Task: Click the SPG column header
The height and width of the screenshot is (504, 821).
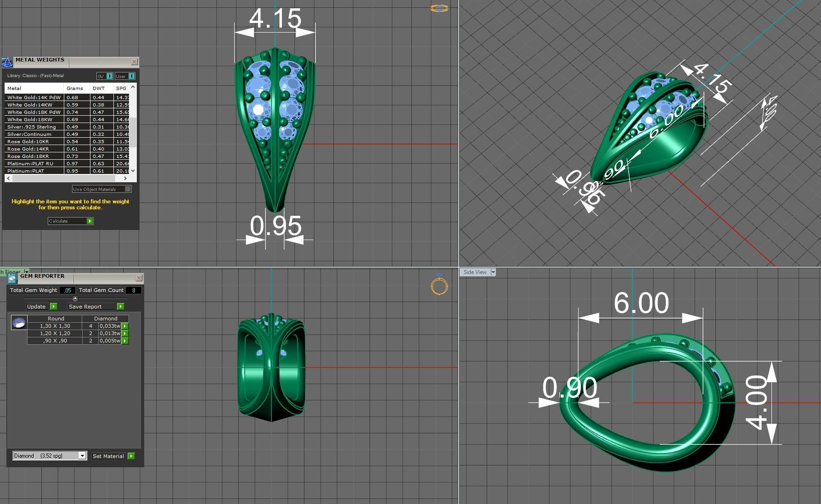Action: 121,88
